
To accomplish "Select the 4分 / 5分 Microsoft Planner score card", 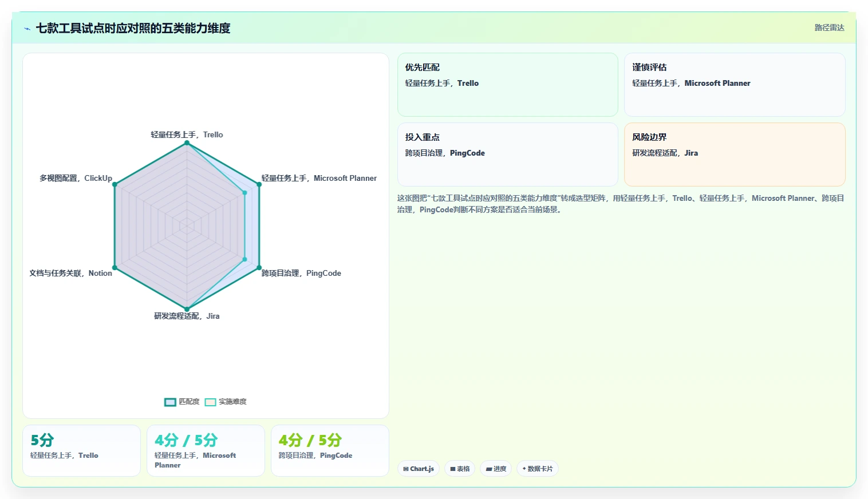I will point(206,450).
